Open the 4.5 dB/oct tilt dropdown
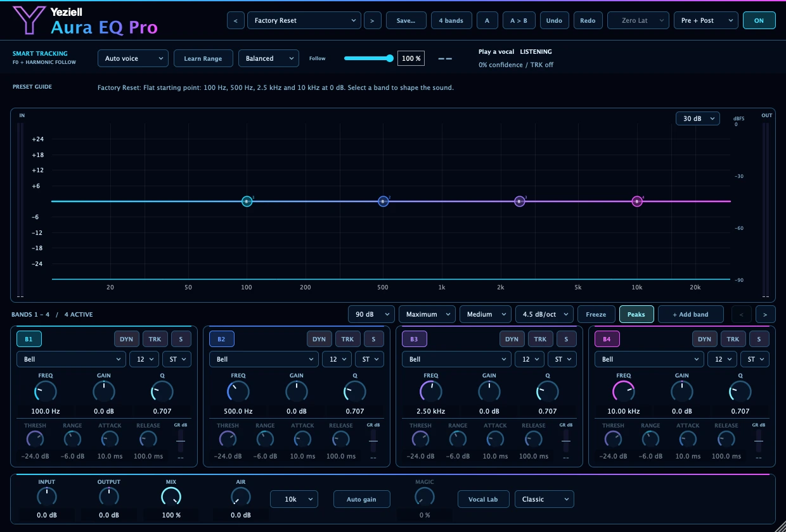Viewport: 786px width, 532px height. click(544, 314)
